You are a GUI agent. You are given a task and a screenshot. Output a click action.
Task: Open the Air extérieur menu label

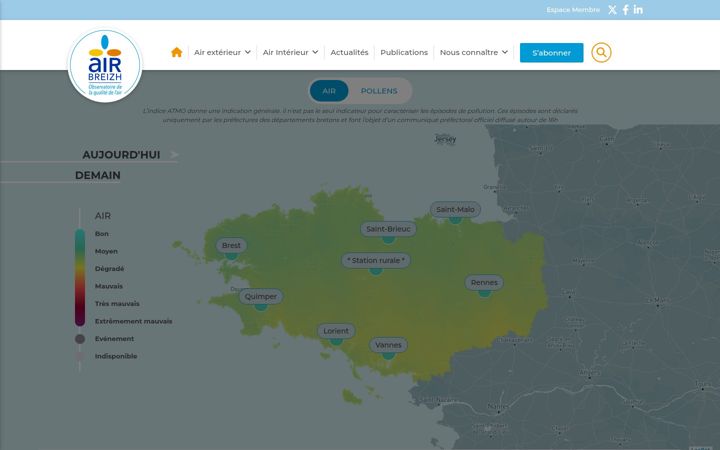217,52
